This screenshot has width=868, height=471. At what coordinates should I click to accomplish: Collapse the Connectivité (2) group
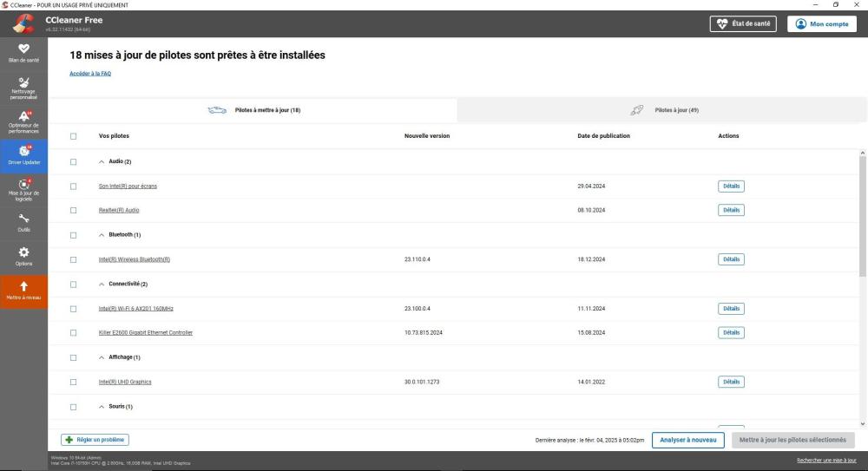click(x=102, y=284)
